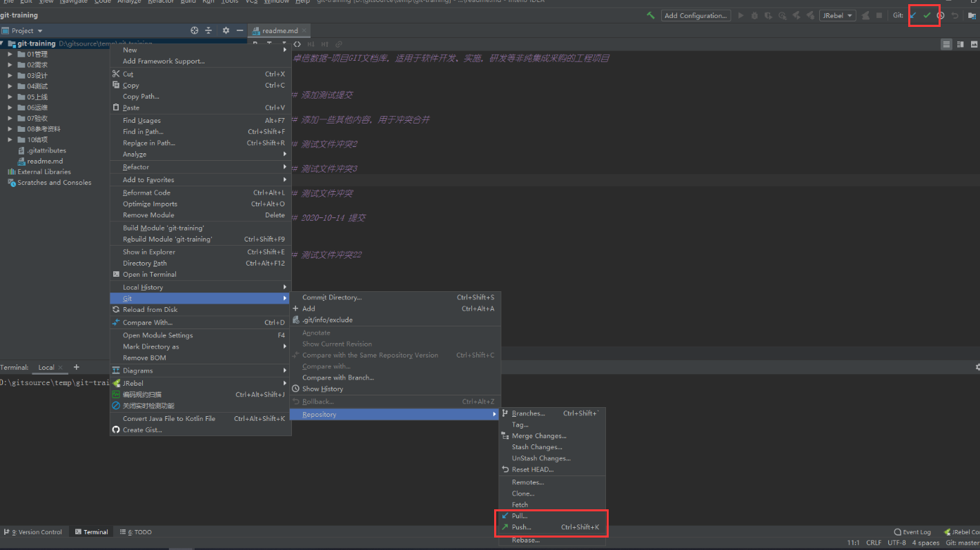Open the Event Log in status bar
The height and width of the screenshot is (550, 980).
pos(912,532)
